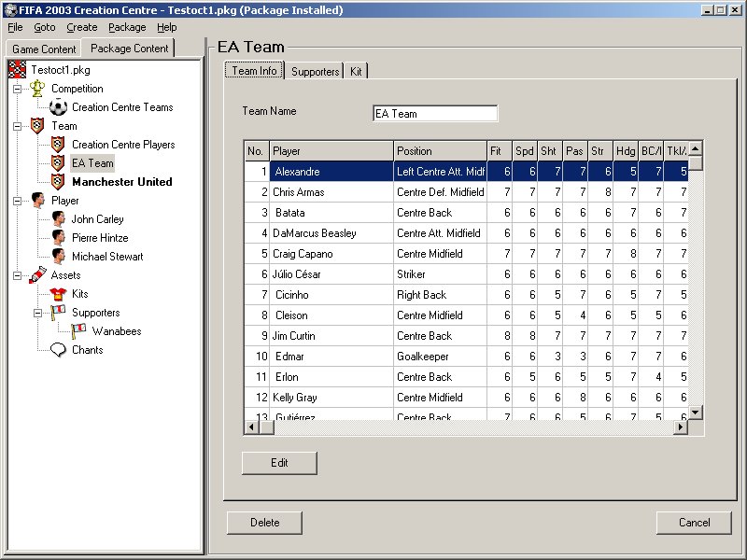This screenshot has height=560, width=747.
Task: Click the Player head icon
Action: [x=37, y=200]
